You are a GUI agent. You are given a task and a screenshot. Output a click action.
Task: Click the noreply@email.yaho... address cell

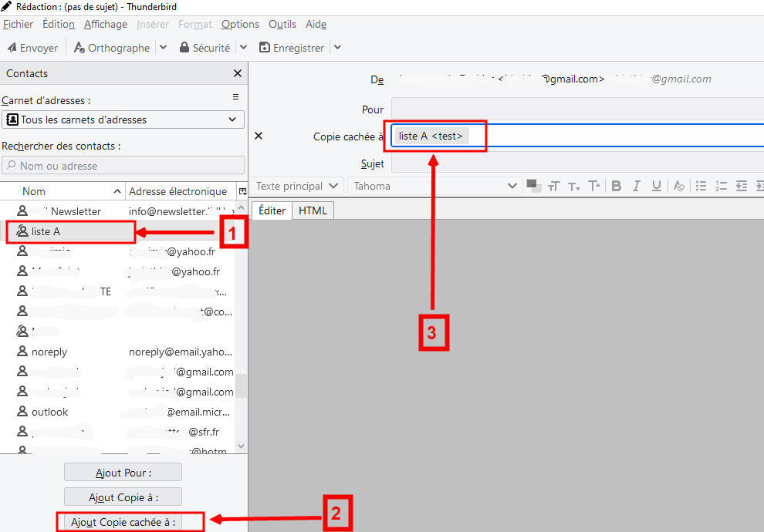pyautogui.click(x=181, y=352)
